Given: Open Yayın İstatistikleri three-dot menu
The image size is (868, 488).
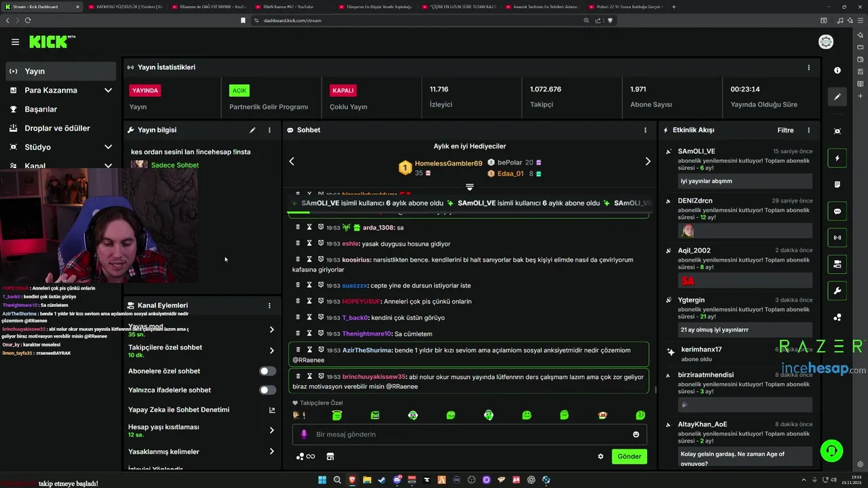Looking at the screenshot, I should [808, 68].
